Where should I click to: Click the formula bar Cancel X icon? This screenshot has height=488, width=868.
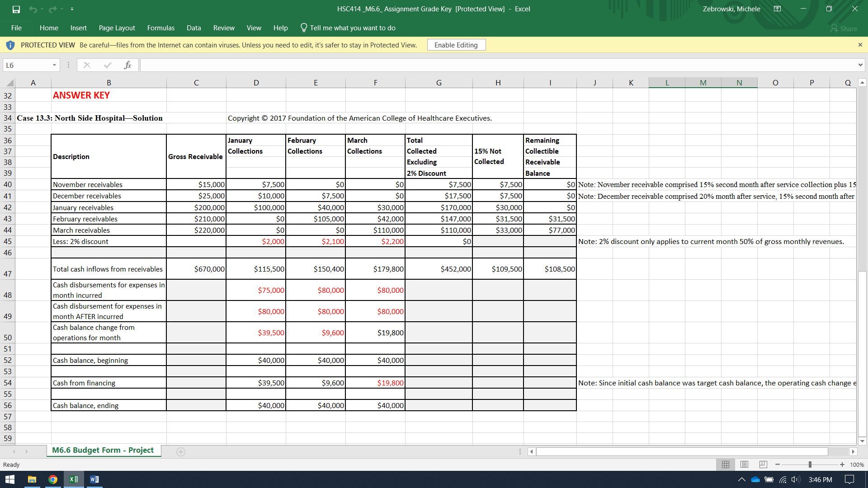(87, 65)
